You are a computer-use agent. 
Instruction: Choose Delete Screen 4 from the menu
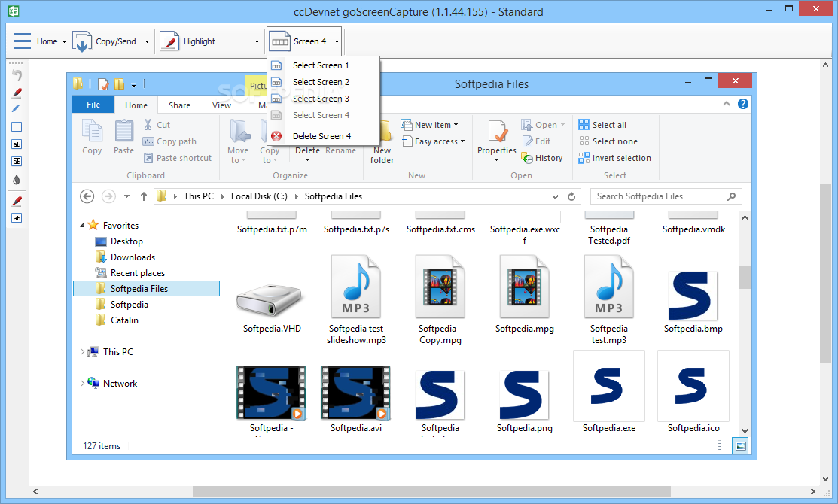click(323, 136)
